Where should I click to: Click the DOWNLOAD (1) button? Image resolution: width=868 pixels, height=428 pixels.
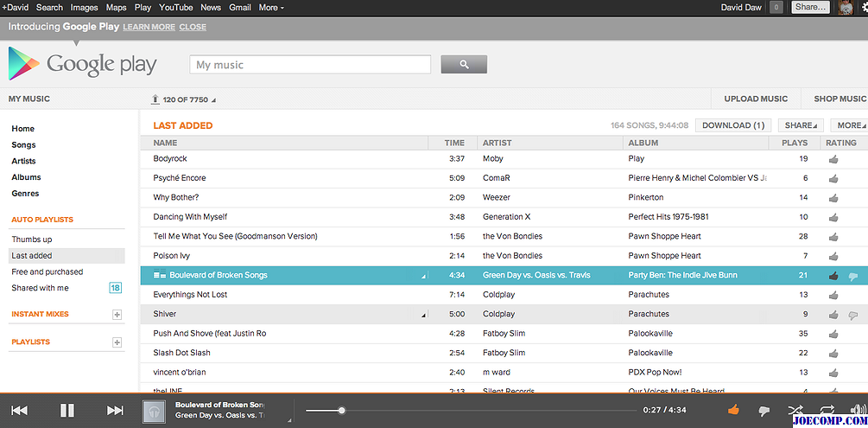733,125
